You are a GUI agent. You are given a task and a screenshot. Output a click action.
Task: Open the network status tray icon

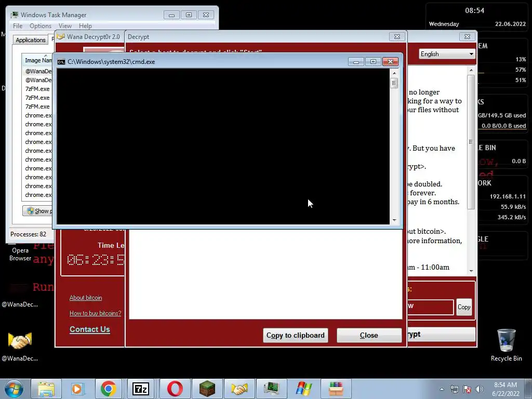pos(454,389)
